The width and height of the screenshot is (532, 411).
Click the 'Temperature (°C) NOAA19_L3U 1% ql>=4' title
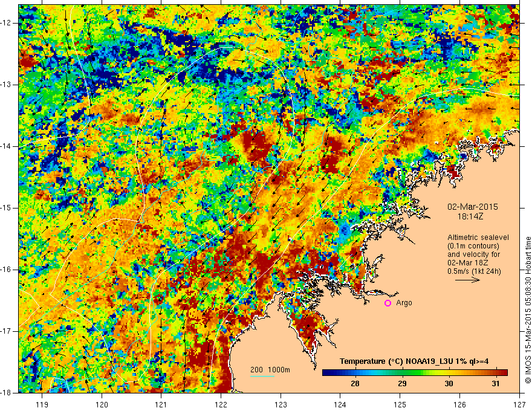click(x=414, y=361)
